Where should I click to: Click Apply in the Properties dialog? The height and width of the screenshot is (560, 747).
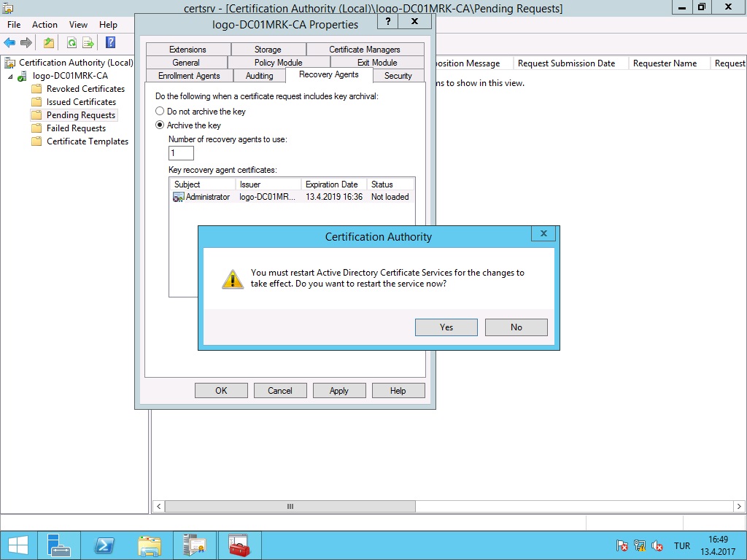point(339,391)
